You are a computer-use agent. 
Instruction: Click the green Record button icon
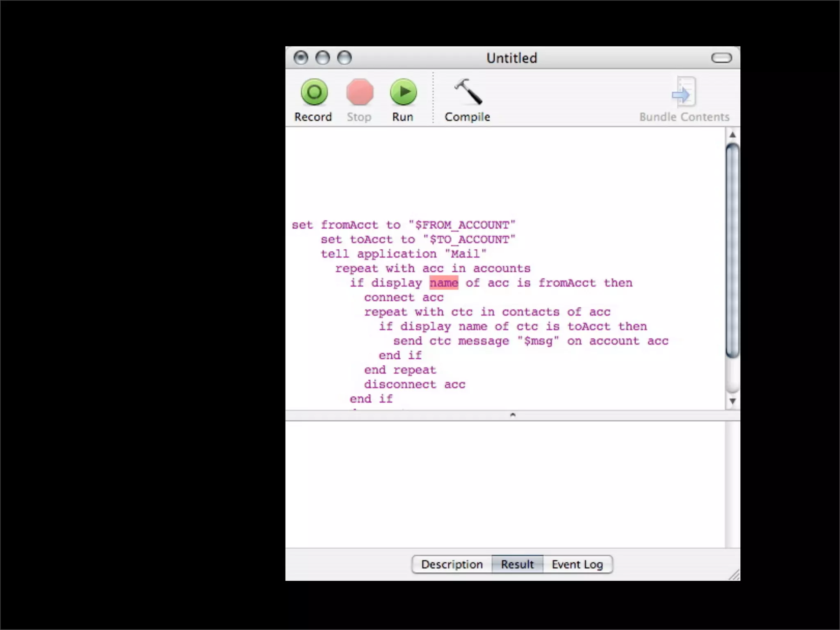coord(314,92)
